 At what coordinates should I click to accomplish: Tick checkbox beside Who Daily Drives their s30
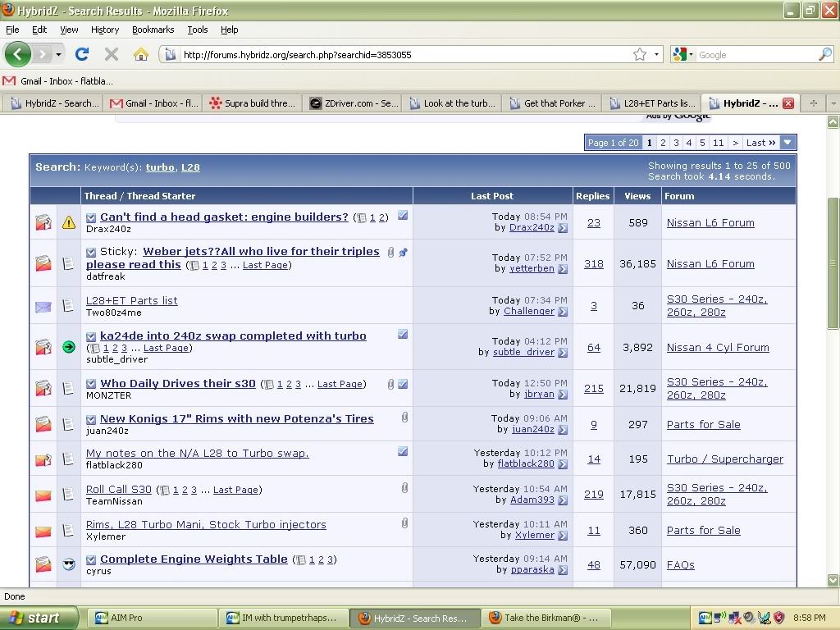[91, 384]
